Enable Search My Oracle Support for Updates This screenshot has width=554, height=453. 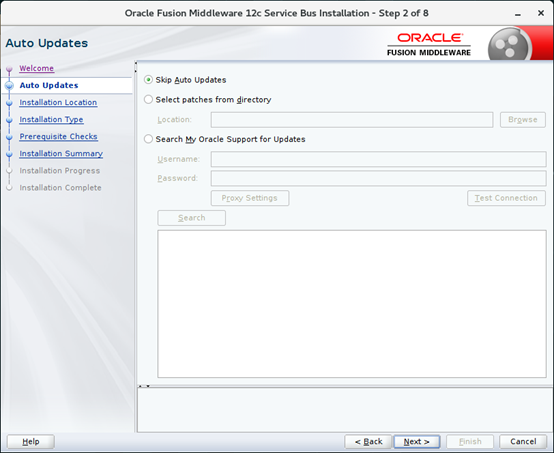(148, 139)
